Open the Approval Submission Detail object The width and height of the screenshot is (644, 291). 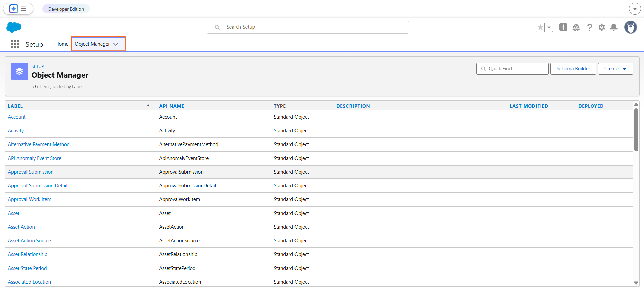point(38,186)
